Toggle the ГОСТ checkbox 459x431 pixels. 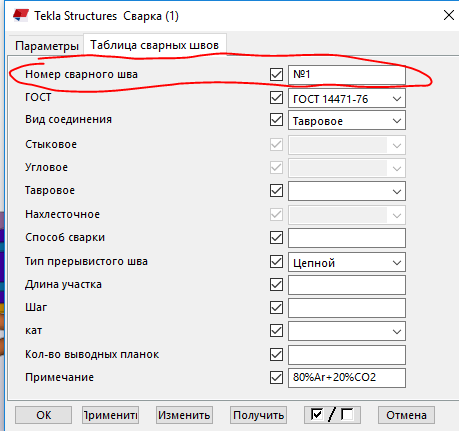tap(276, 98)
